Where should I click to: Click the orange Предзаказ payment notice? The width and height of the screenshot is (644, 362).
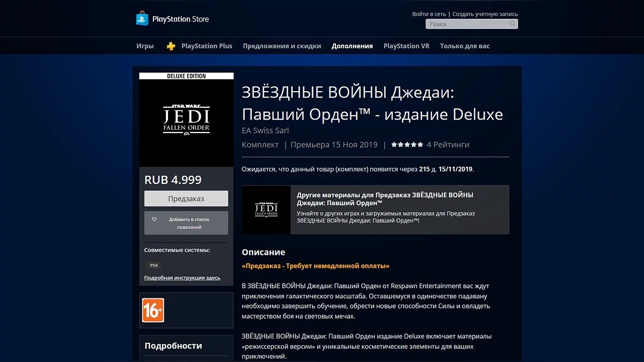pyautogui.click(x=316, y=266)
